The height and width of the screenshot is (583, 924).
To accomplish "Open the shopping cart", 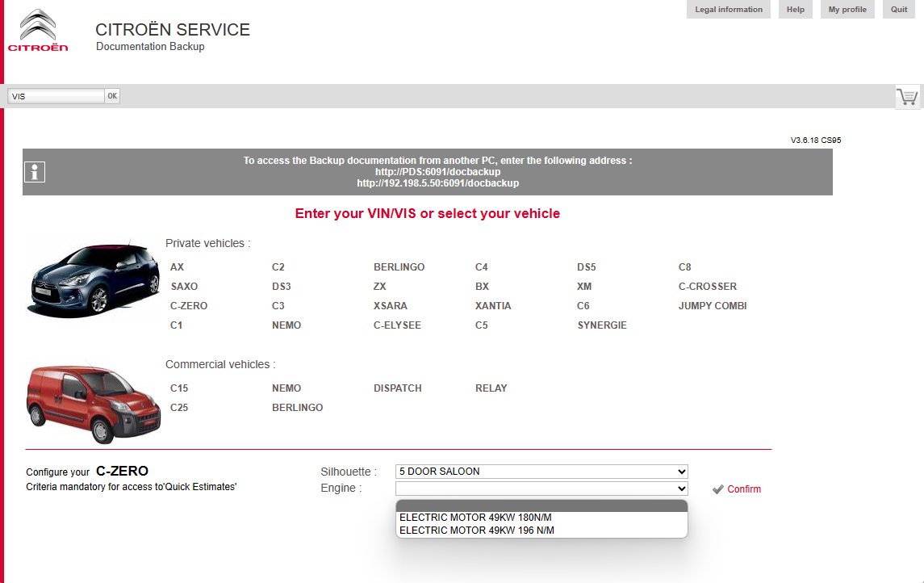I will [x=907, y=95].
